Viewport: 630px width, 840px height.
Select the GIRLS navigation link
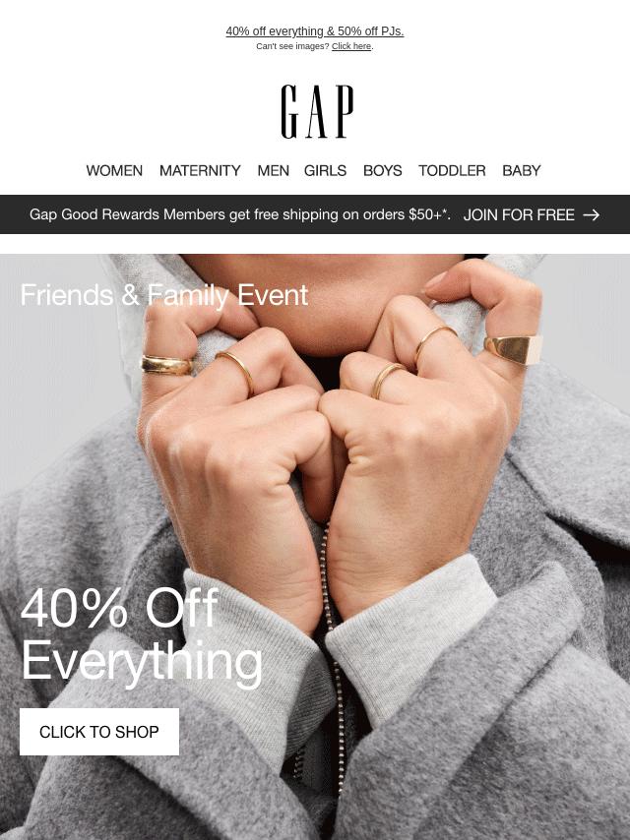325,170
